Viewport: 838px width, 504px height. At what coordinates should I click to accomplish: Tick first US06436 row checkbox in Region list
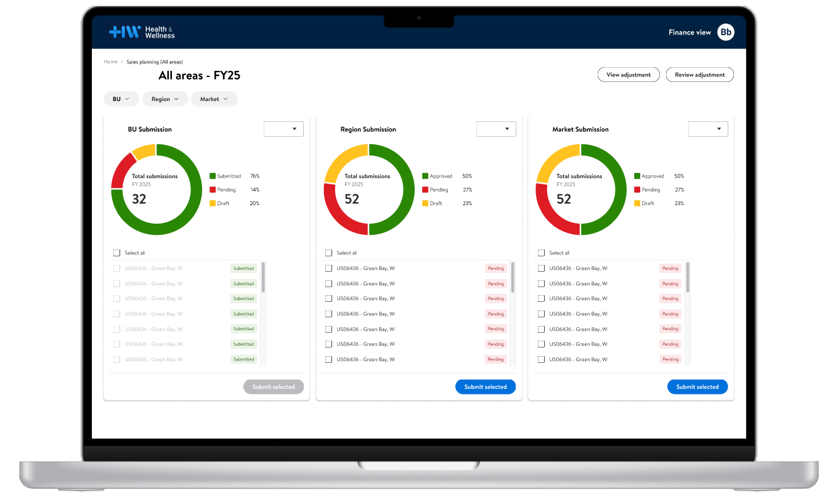tap(328, 269)
